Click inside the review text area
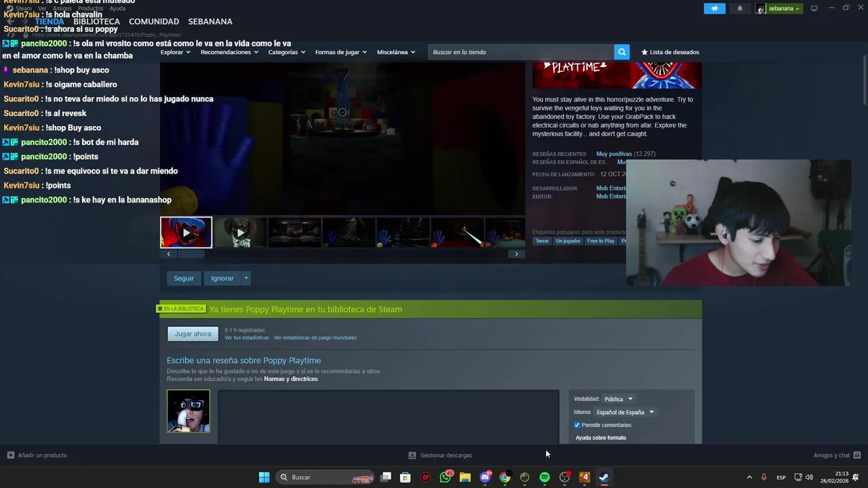This screenshot has width=868, height=488. click(389, 417)
